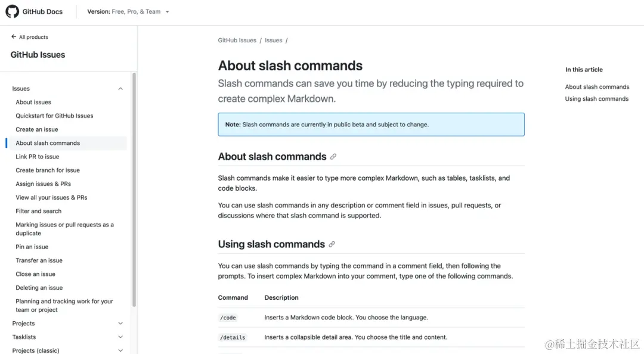Click the Description column header
Screen dimensions: 644x354
[x=281, y=297]
